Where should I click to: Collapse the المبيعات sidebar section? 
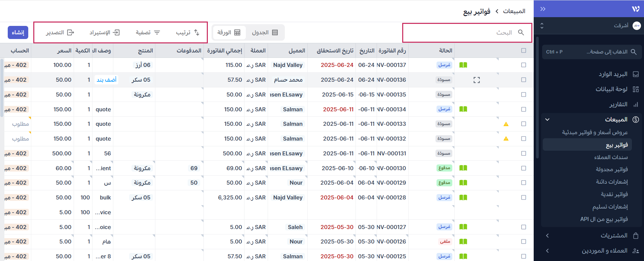pos(547,119)
